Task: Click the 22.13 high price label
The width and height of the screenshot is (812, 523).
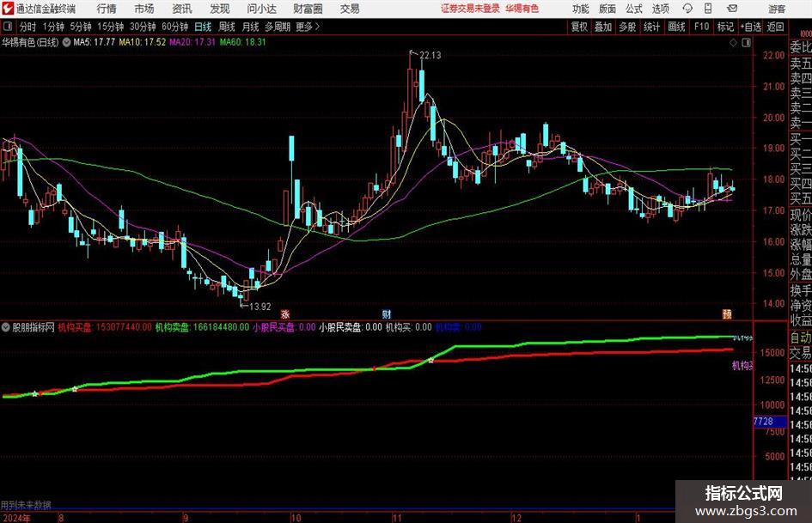Action: (430, 56)
